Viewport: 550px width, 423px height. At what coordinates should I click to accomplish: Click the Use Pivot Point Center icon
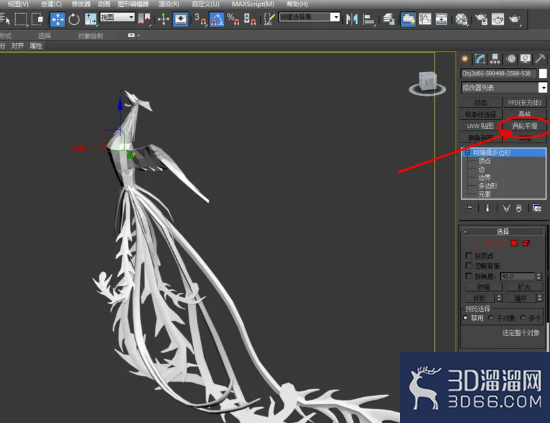click(x=145, y=19)
